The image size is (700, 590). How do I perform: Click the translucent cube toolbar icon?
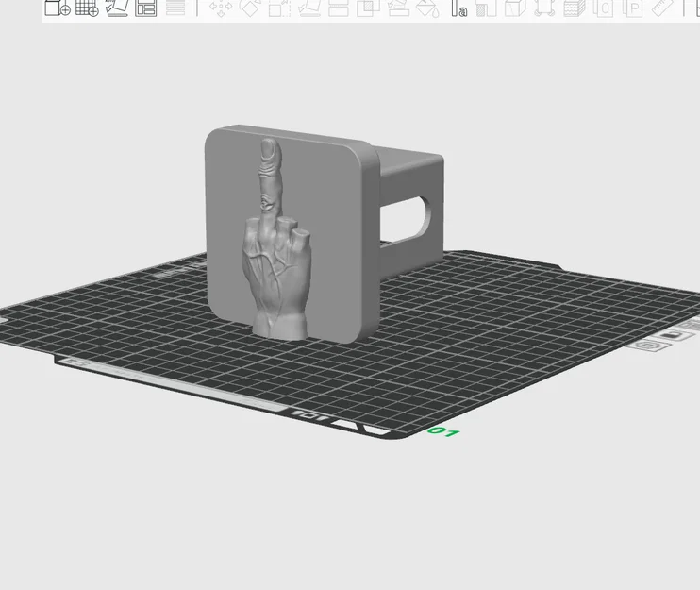coord(515,8)
